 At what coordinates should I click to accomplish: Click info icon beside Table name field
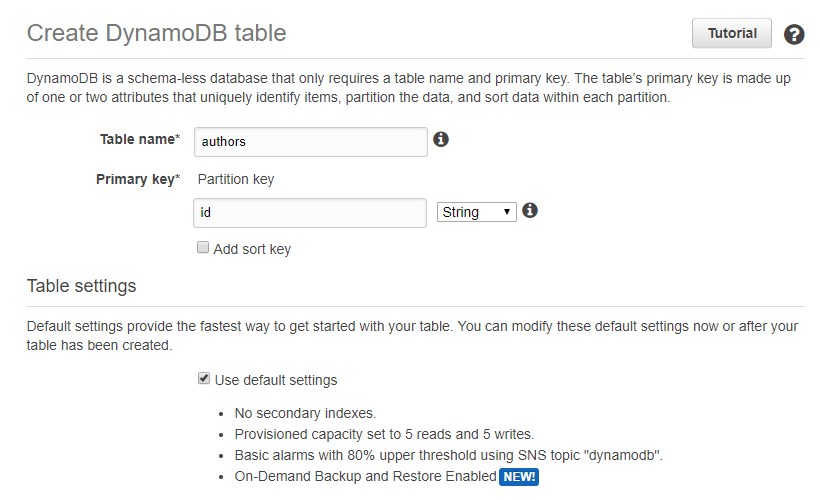coord(441,139)
